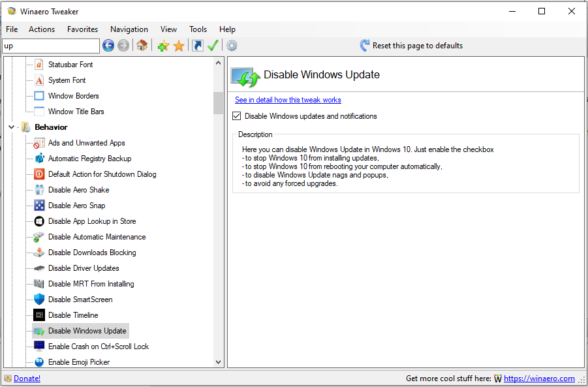Click the Home icon in toolbar

tap(142, 46)
